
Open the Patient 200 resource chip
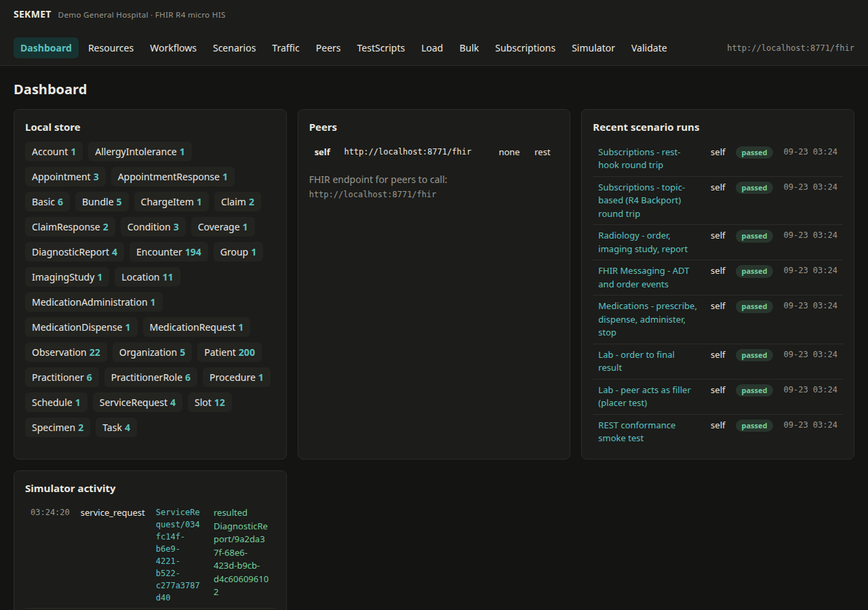point(229,352)
